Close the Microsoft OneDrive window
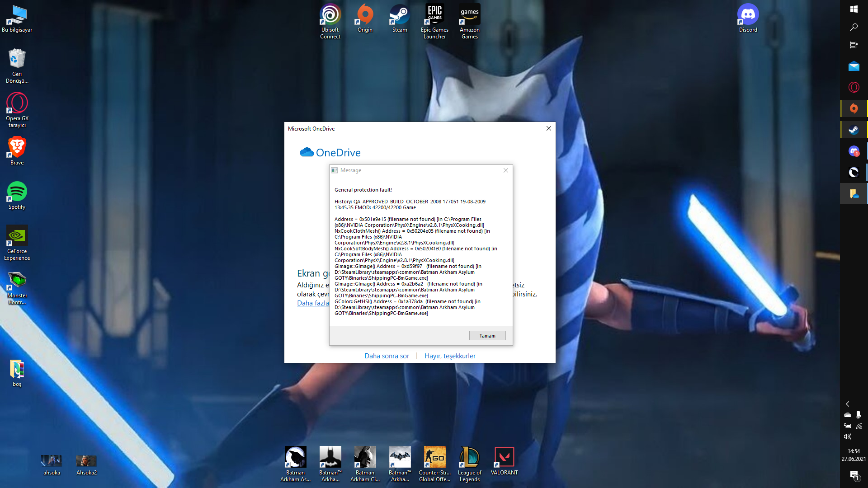The height and width of the screenshot is (488, 868). pos(549,129)
